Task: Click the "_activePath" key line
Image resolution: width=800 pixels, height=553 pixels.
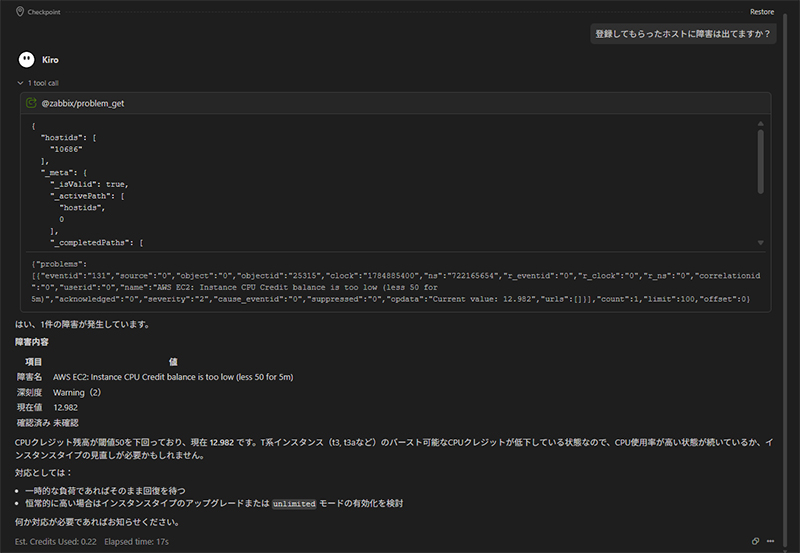Action: click(87, 196)
